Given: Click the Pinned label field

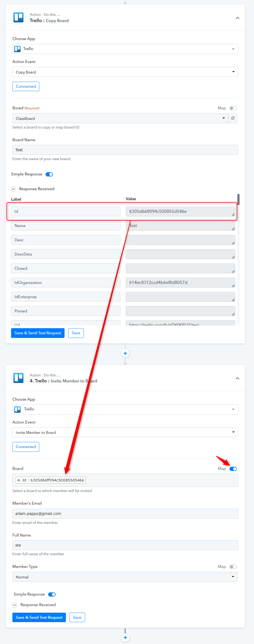Looking at the screenshot, I should tap(66, 311).
